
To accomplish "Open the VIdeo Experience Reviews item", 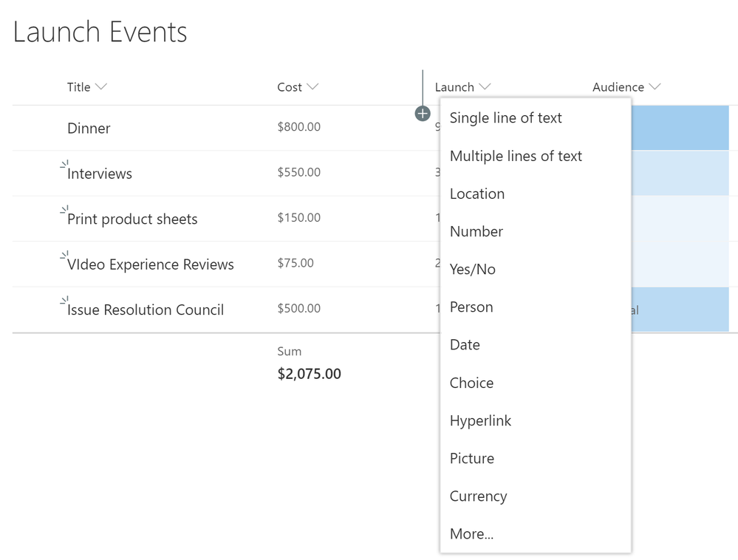I will point(150,264).
